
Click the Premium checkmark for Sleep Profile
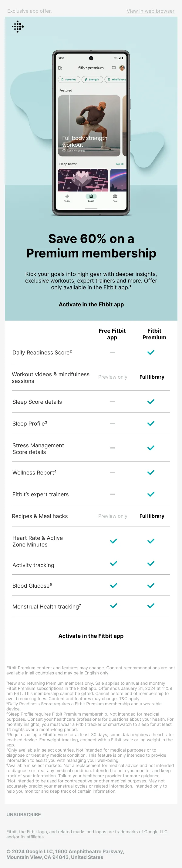tap(151, 423)
